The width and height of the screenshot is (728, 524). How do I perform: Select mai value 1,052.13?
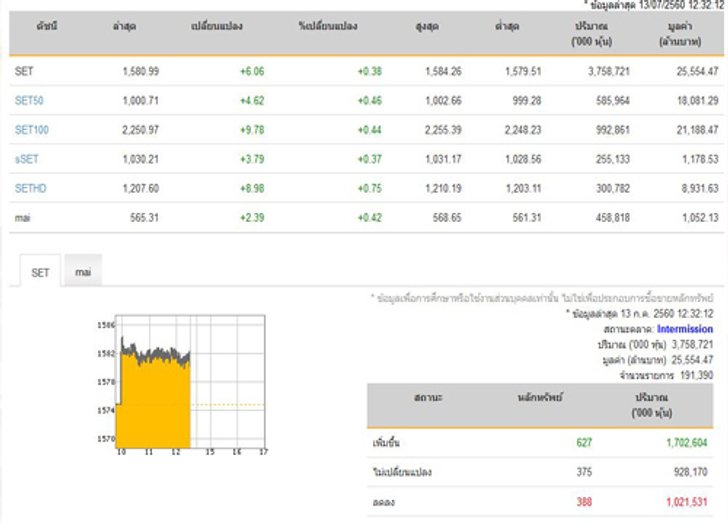(700, 217)
